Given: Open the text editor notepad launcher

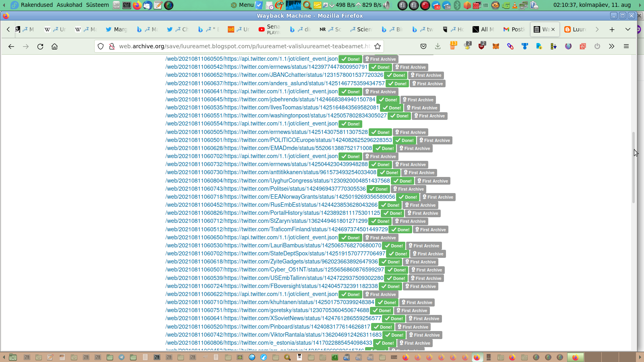Looking at the screenshot, I should coord(158,5).
